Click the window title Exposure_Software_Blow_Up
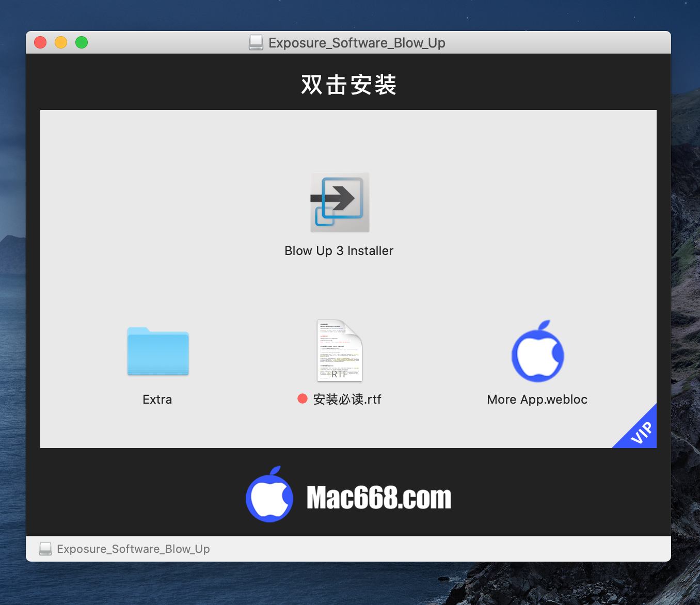The width and height of the screenshot is (700, 605). click(357, 43)
